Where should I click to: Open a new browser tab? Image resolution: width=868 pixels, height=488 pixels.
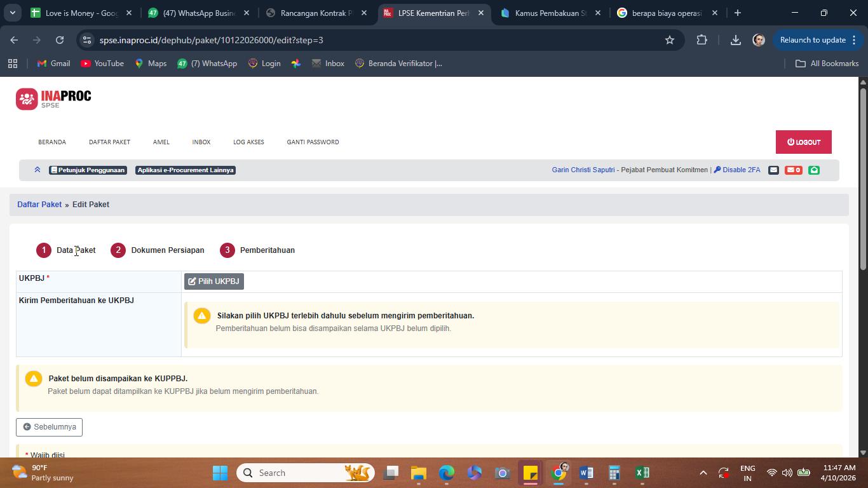737,13
